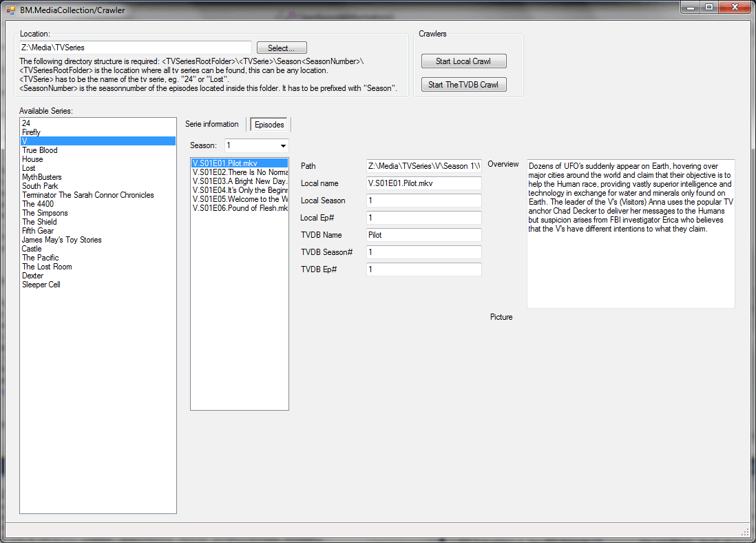Select episode V.S01E04.It's Only the Beginning

coord(240,190)
